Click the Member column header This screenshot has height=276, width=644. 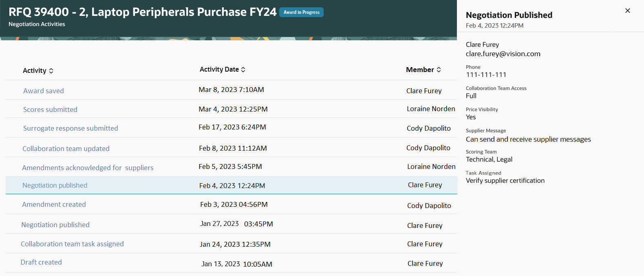click(x=420, y=70)
